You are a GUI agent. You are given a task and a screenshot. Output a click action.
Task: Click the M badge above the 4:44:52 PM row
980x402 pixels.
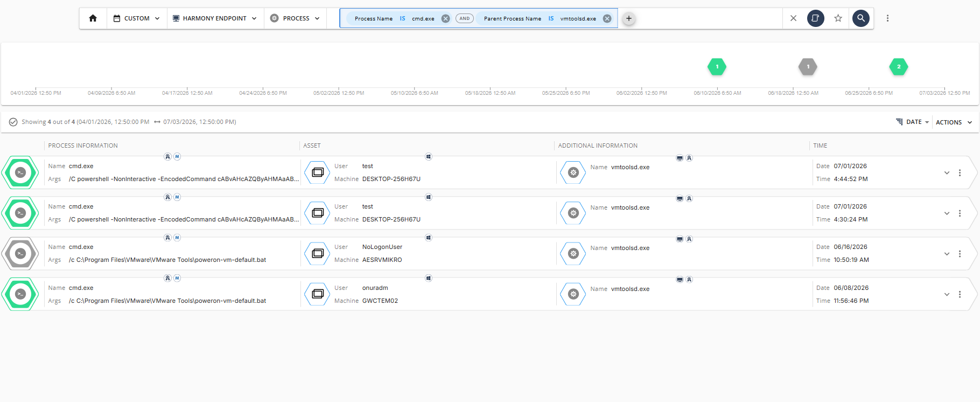177,157
